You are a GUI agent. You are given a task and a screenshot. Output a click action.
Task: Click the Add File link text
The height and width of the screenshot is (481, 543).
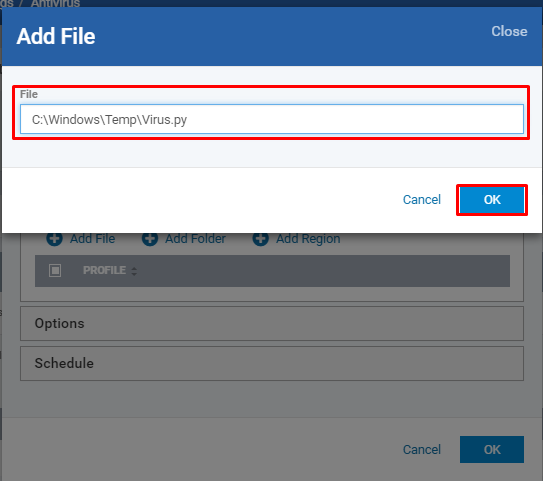92,239
